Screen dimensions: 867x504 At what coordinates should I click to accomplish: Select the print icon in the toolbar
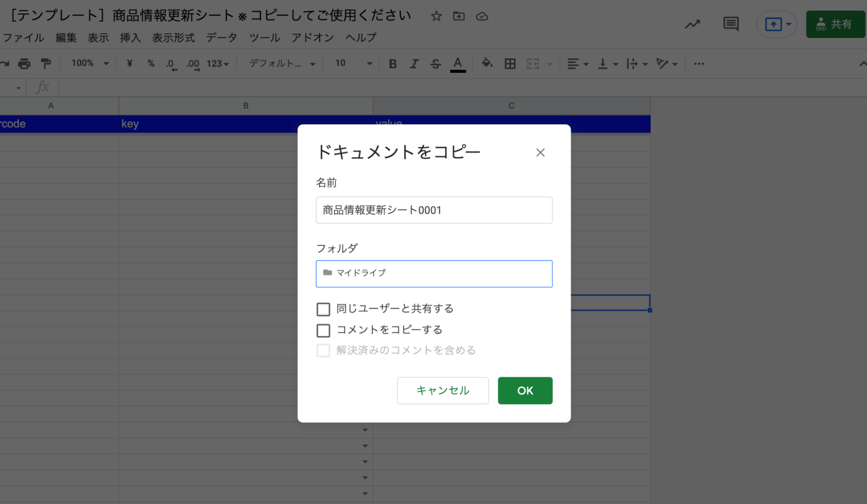(25, 63)
